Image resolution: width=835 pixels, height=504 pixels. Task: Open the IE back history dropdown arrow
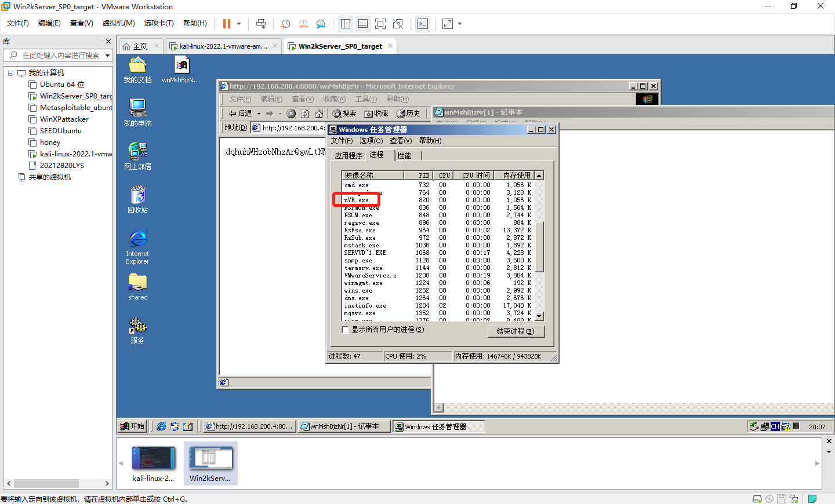click(x=259, y=114)
